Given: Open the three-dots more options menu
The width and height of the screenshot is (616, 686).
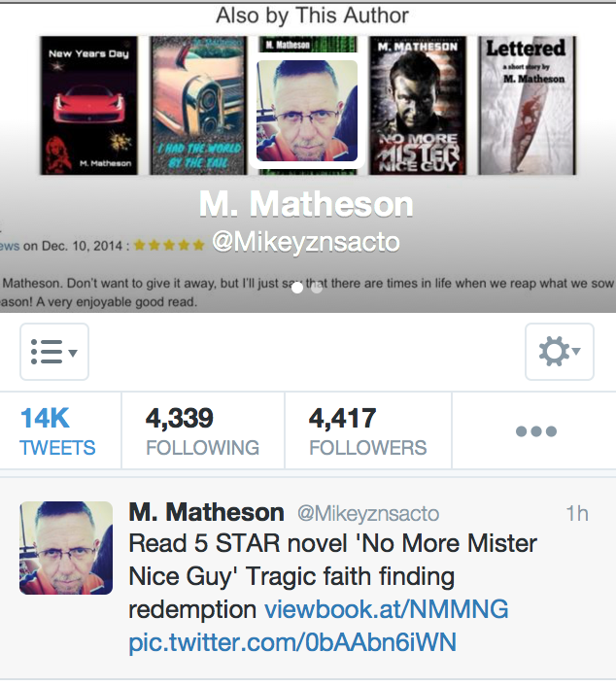Looking at the screenshot, I should 536,431.
